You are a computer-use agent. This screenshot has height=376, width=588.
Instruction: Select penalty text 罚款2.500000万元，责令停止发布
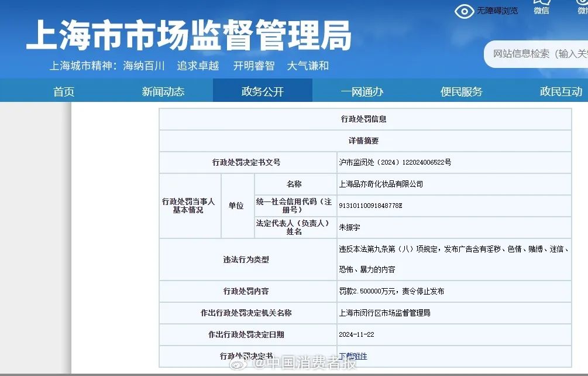[391, 291]
